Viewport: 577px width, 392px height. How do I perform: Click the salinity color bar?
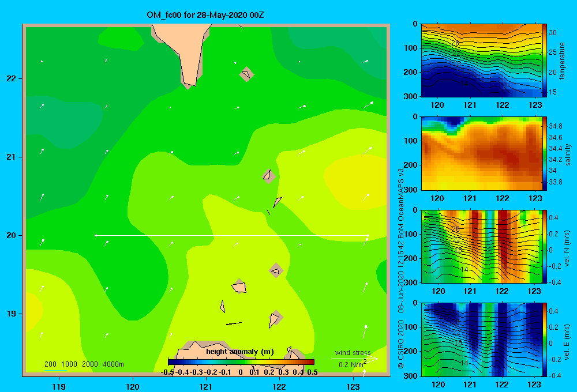click(x=545, y=153)
